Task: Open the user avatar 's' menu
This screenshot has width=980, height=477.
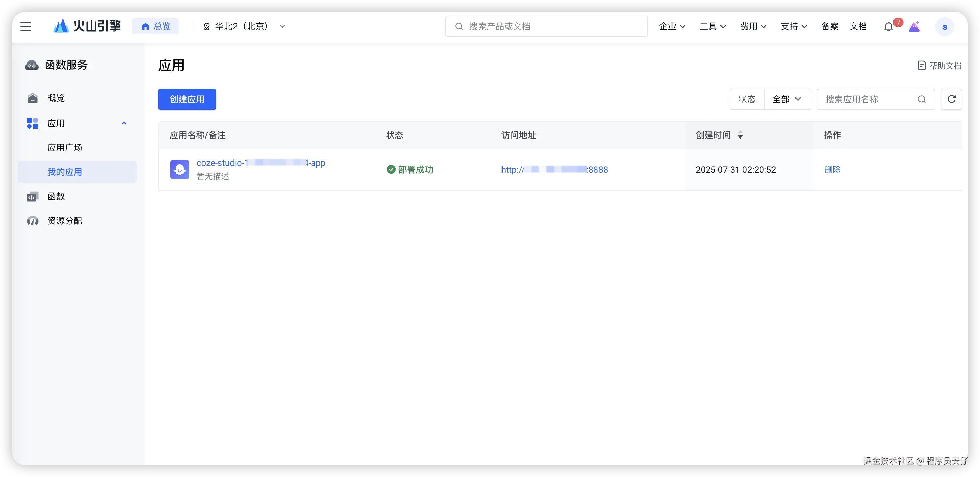Action: click(945, 27)
